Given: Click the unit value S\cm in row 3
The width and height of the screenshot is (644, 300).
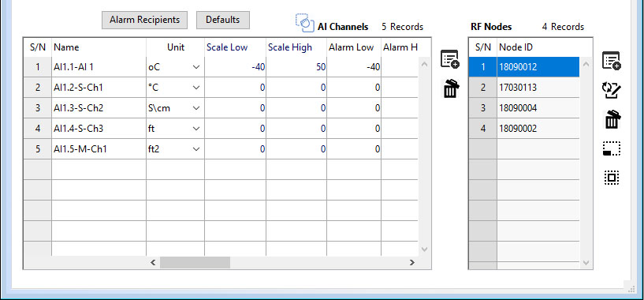Looking at the screenshot, I should (159, 108).
